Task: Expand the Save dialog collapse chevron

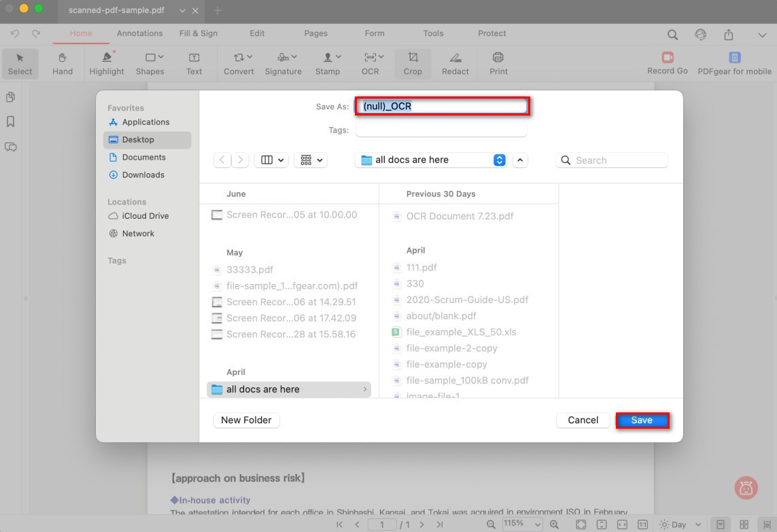Action: coord(520,160)
